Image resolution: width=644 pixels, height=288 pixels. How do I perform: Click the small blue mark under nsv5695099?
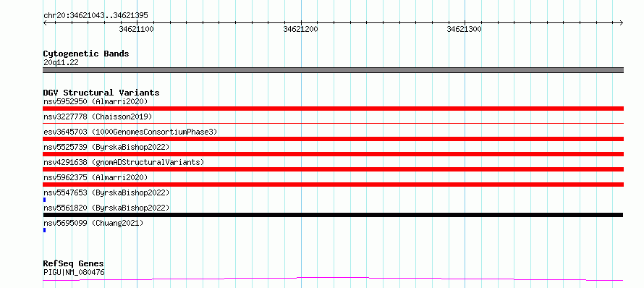(44, 230)
